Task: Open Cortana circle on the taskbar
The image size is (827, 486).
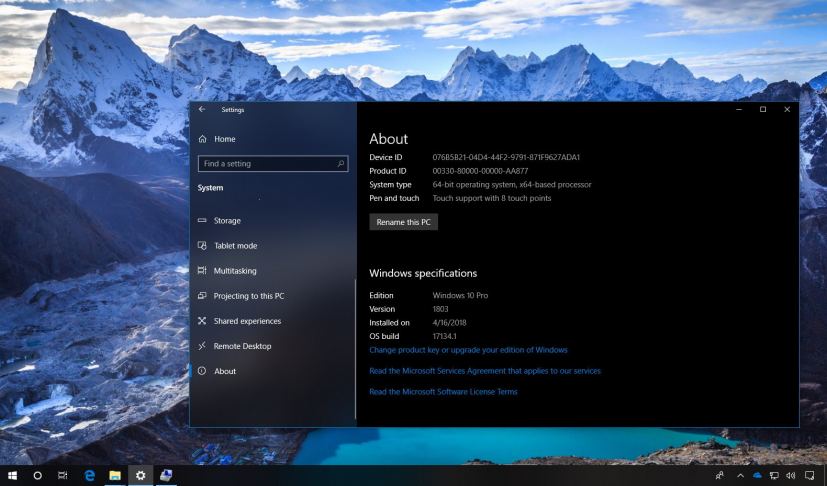Action: click(x=37, y=475)
